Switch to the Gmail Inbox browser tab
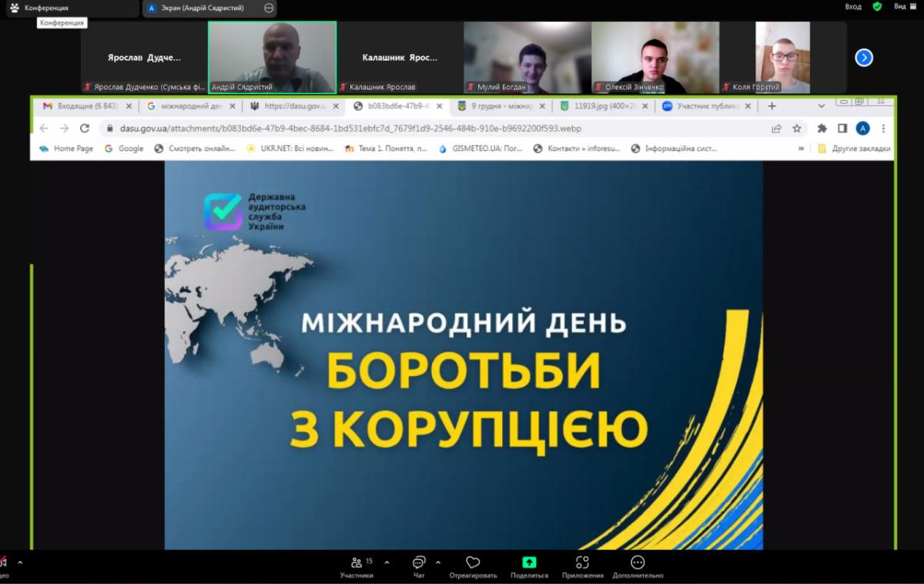The image size is (924, 584). [x=81, y=106]
